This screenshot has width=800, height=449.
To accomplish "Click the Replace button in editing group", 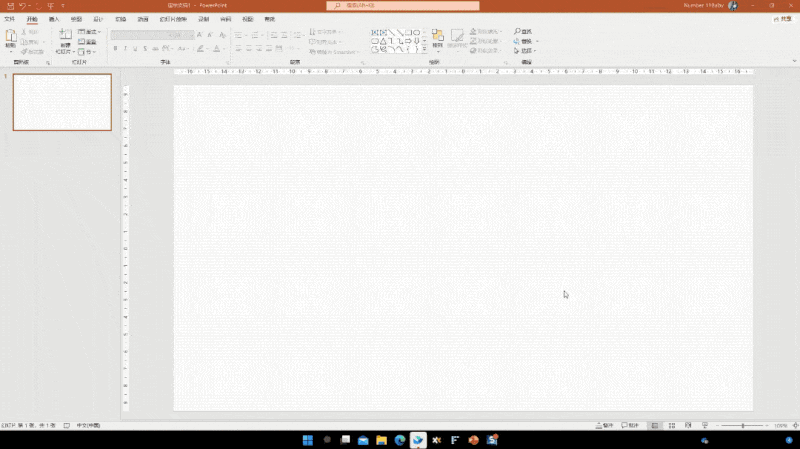I will tap(527, 41).
